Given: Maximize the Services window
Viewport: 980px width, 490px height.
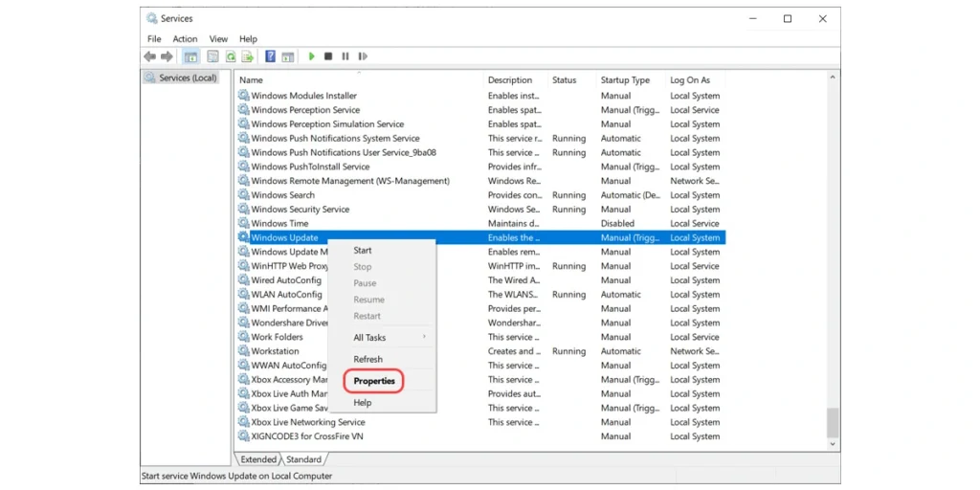Looking at the screenshot, I should [788, 19].
